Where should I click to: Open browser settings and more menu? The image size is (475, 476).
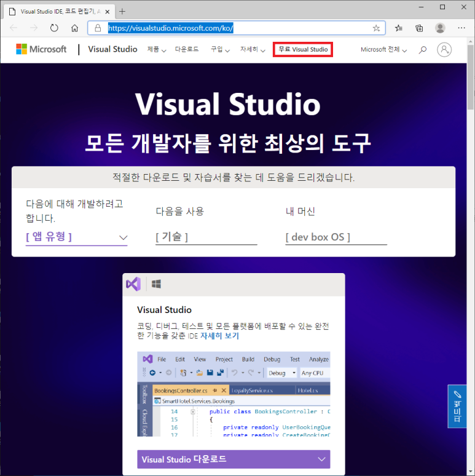[461, 28]
